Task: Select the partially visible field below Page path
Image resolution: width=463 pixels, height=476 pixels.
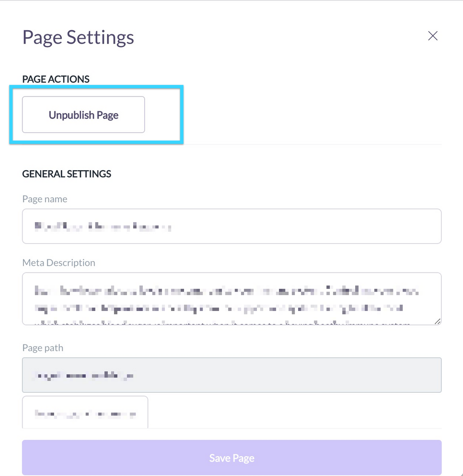Action: click(85, 412)
